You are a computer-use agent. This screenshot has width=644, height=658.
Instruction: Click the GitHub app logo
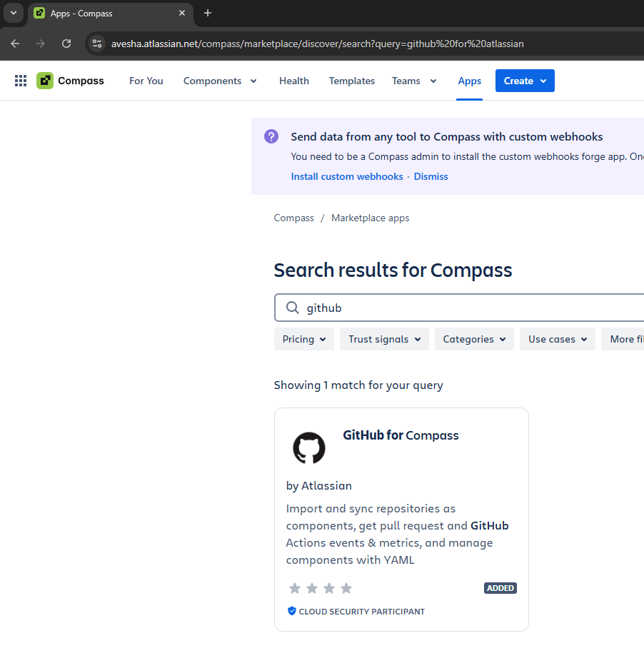tap(308, 447)
